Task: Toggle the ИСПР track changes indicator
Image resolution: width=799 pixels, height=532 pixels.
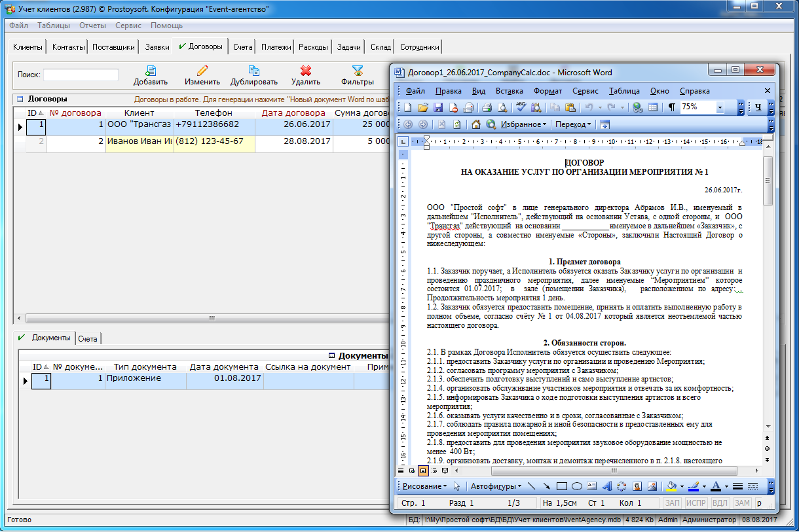Action: click(696, 503)
